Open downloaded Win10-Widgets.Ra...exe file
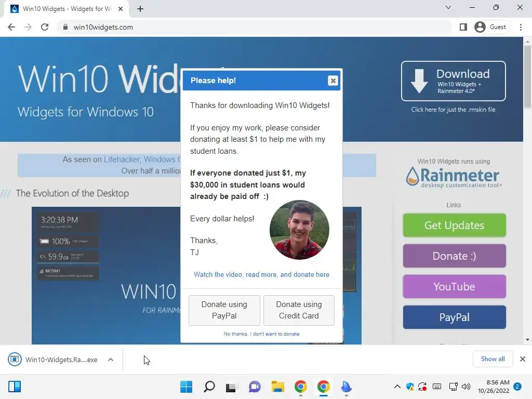This screenshot has height=399, width=532. (x=53, y=360)
